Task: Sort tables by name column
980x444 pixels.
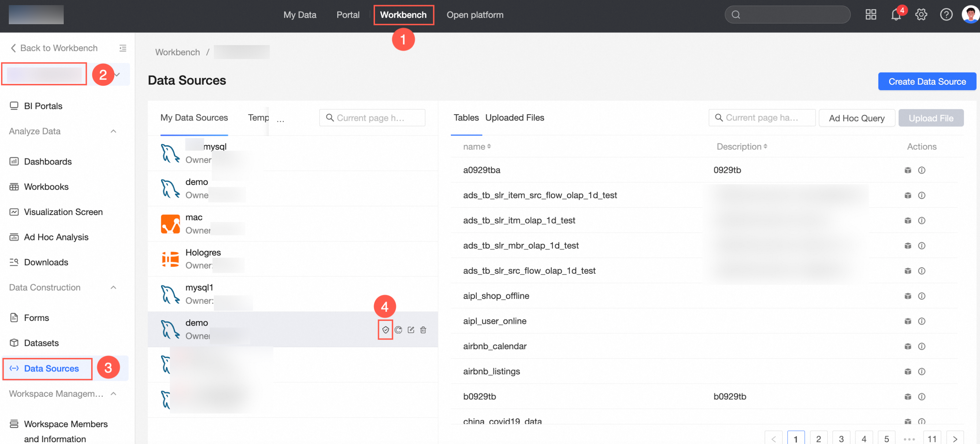Action: 477,147
